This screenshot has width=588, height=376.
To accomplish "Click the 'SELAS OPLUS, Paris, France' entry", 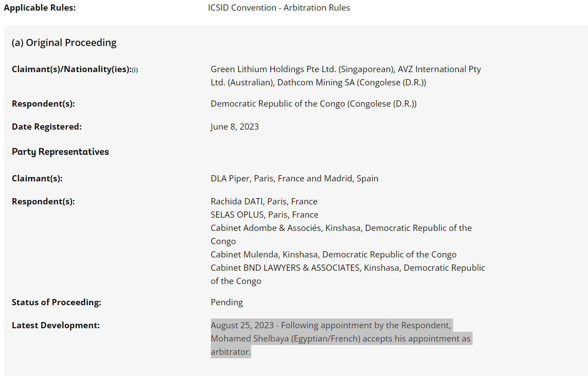I will pyautogui.click(x=264, y=215).
